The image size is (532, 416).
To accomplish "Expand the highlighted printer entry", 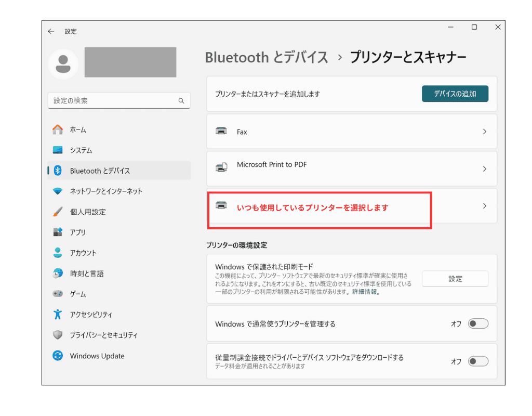I will point(484,206).
